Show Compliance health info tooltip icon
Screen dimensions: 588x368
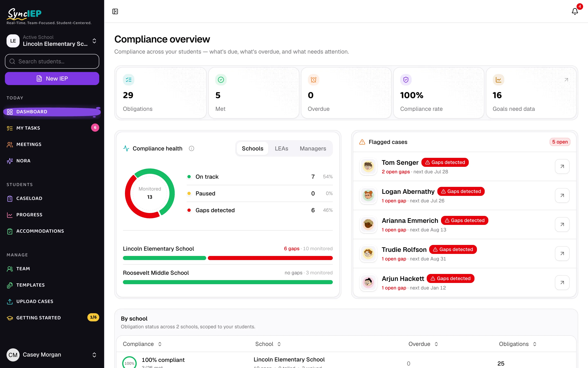(x=192, y=148)
